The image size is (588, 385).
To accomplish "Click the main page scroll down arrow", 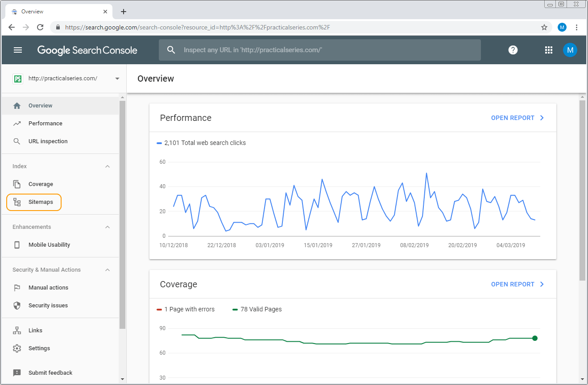I will tap(582, 379).
